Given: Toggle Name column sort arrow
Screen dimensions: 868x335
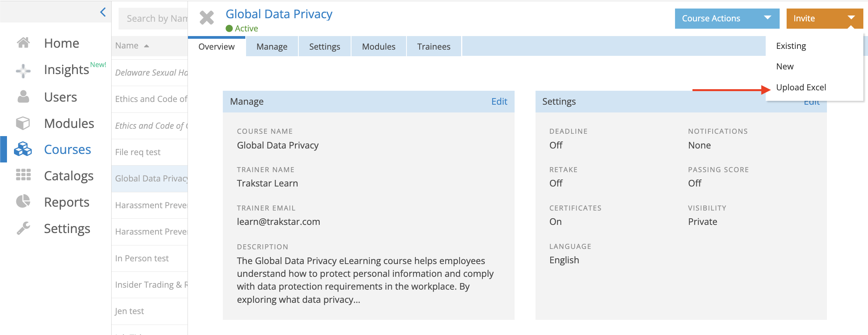Looking at the screenshot, I should pos(146,46).
